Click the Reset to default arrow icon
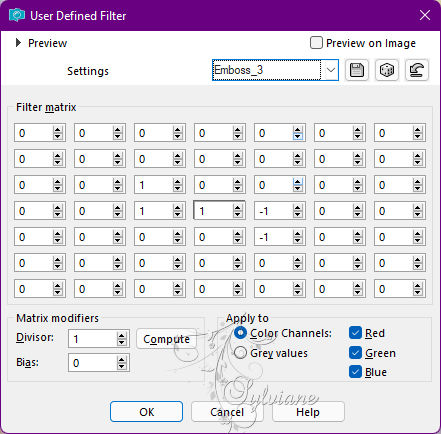Image resolution: width=441 pixels, height=434 pixels. tap(417, 70)
